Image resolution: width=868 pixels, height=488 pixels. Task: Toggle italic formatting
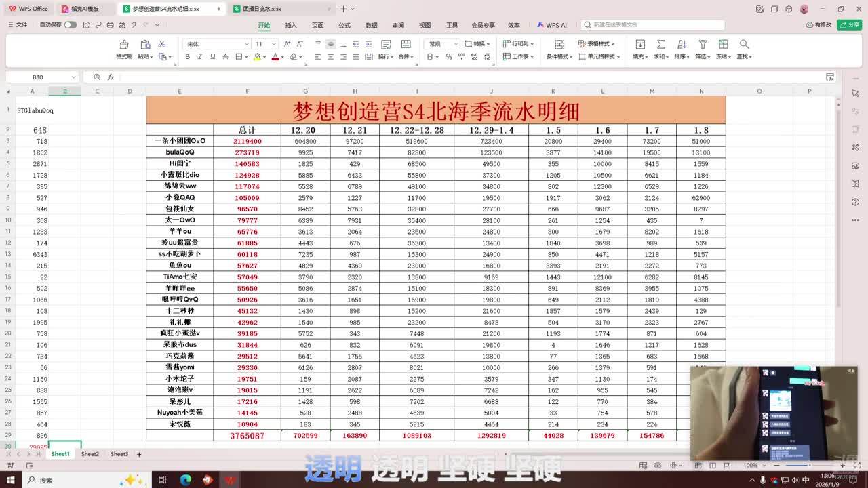pos(200,57)
